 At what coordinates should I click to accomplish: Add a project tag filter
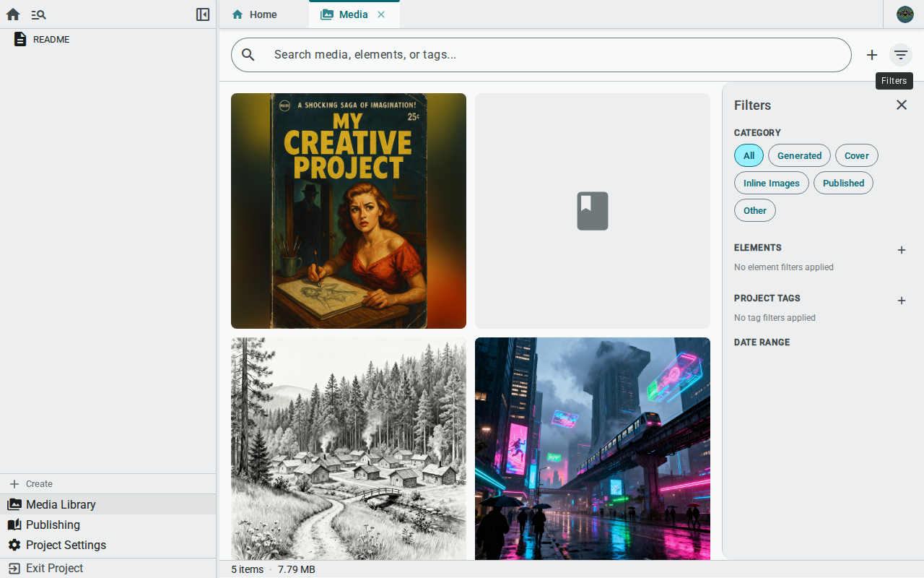click(902, 301)
